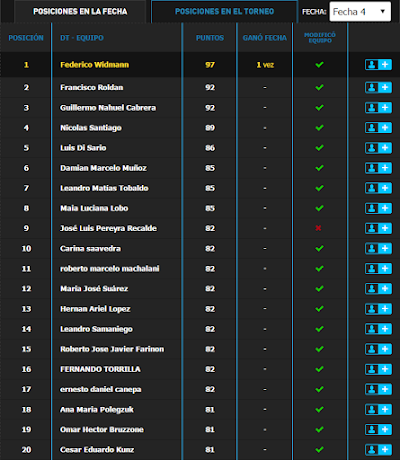
Task: Add FERNANDO TORRILLA via user-plus icon
Action: pos(378,369)
